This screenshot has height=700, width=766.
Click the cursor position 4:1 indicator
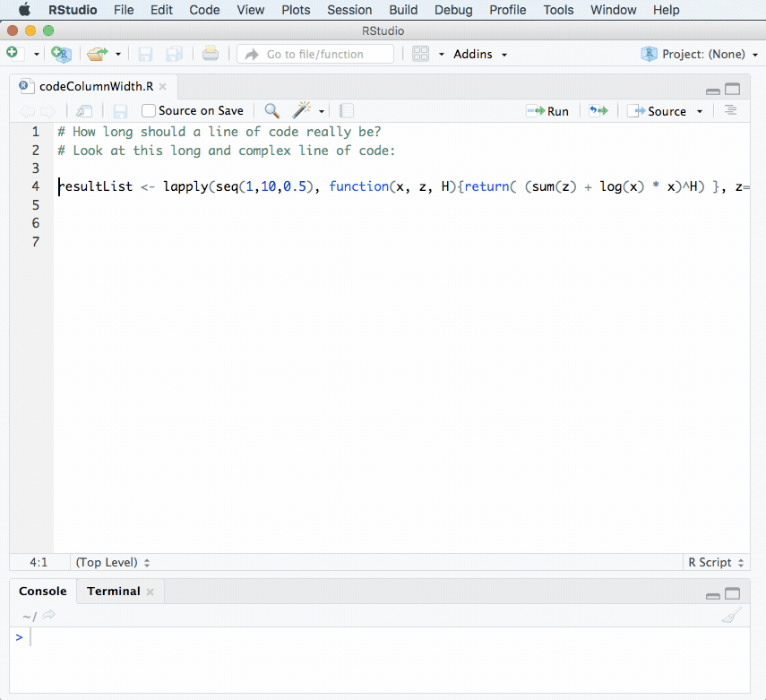(39, 562)
